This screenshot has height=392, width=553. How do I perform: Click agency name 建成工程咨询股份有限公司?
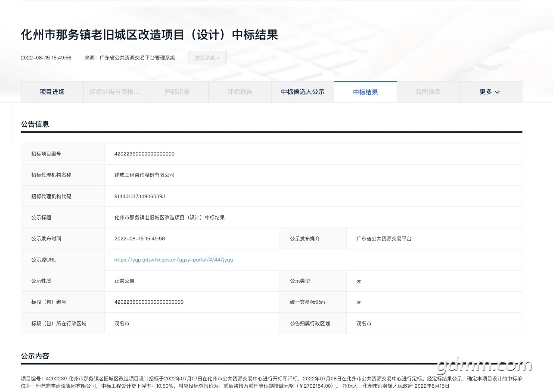(x=144, y=175)
